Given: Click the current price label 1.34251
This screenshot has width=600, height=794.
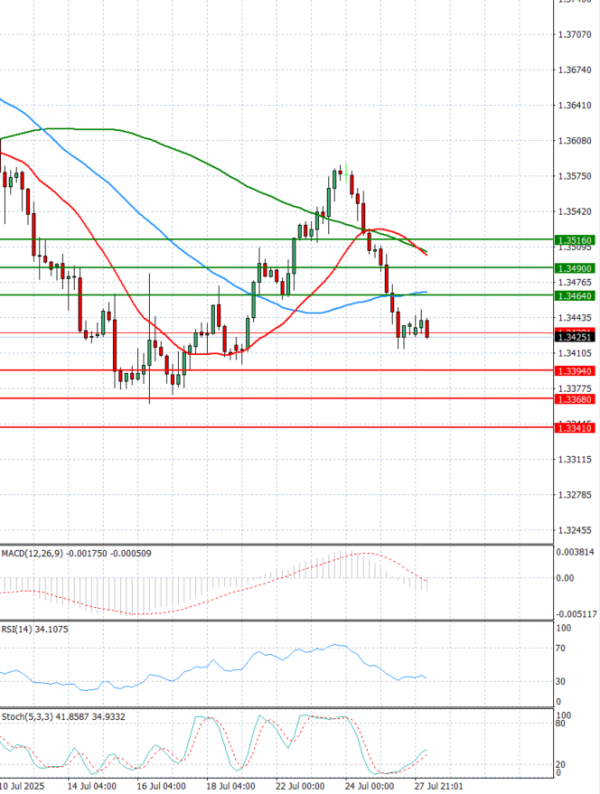Looking at the screenshot, I should tap(575, 337).
